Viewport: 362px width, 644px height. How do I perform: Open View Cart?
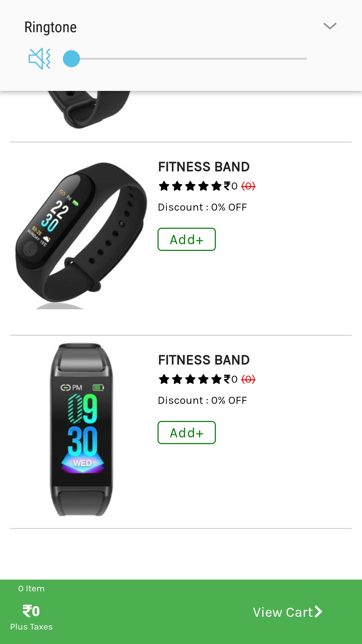point(288,612)
